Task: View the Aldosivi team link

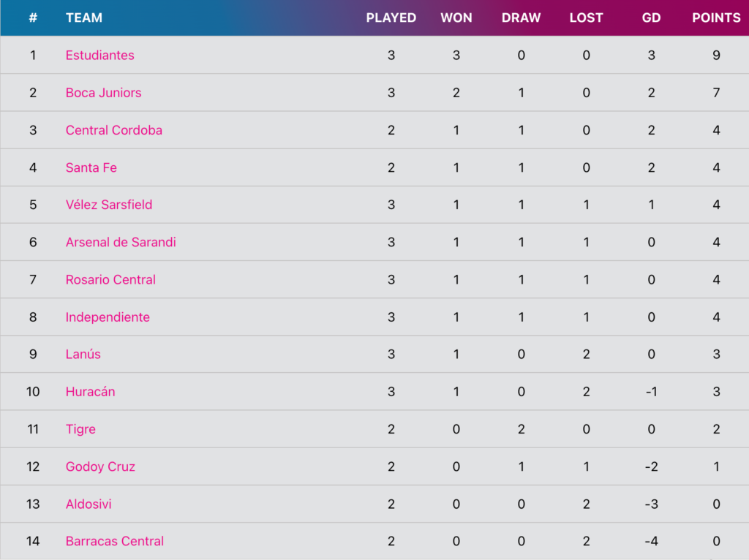Action: 89,504
